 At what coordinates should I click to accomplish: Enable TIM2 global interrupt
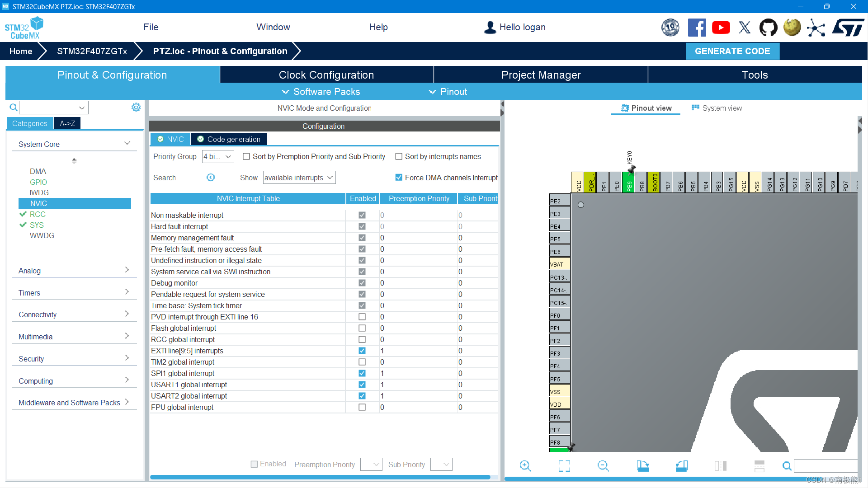(362, 362)
